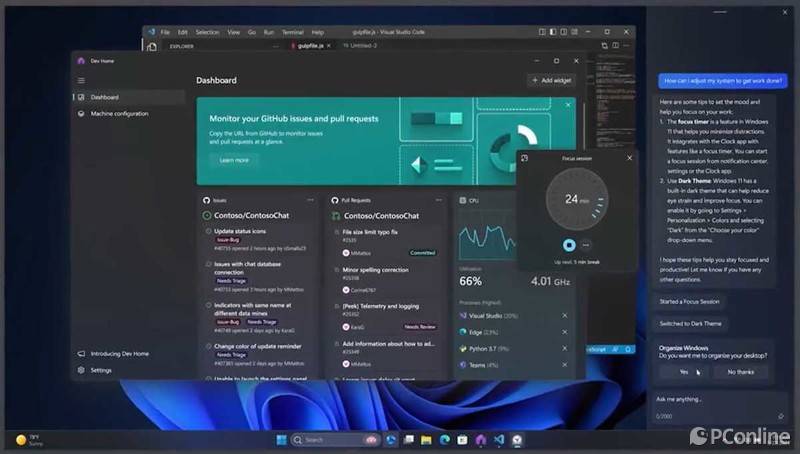Click the focus session 24 min dial
This screenshot has width=800, height=454.
point(577,199)
